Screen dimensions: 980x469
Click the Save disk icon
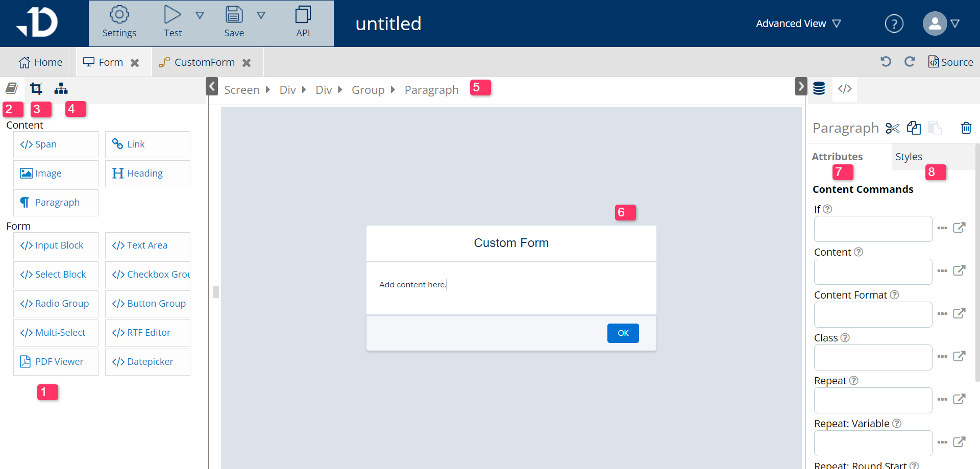click(234, 15)
